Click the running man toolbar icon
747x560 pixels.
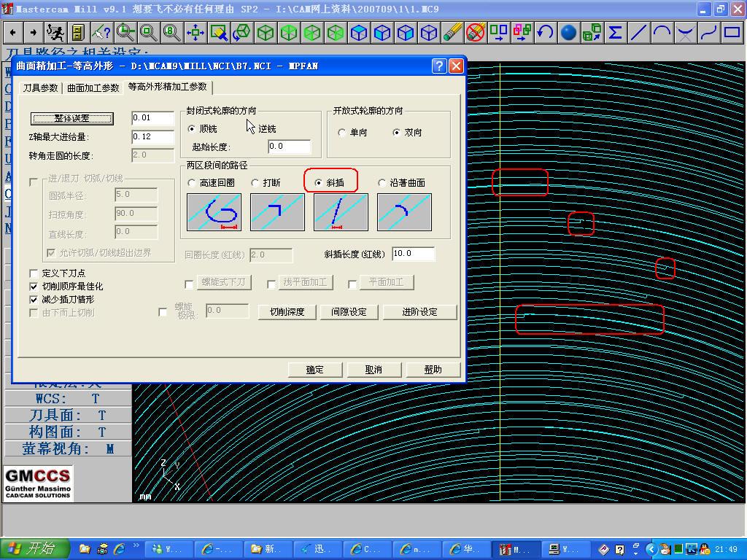(55, 32)
